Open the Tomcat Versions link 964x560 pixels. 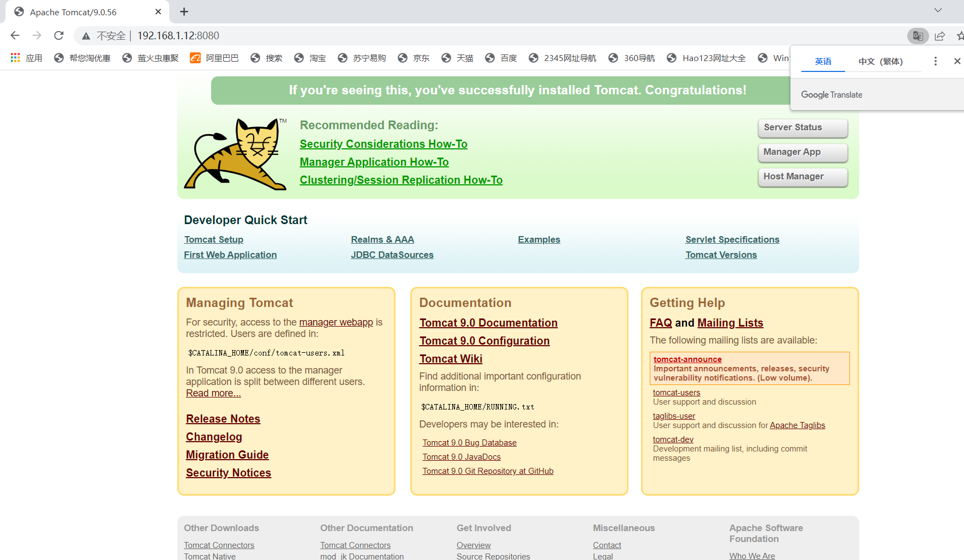(721, 255)
